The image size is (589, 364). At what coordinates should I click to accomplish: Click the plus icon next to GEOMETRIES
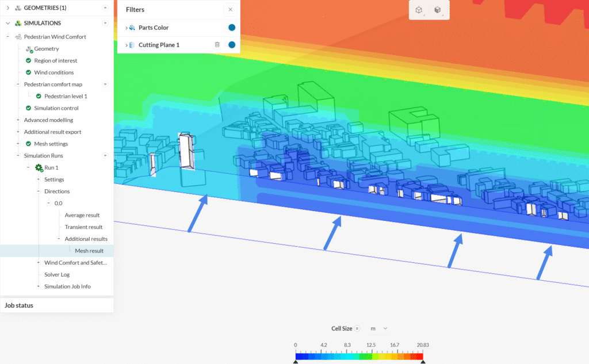pos(105,7)
